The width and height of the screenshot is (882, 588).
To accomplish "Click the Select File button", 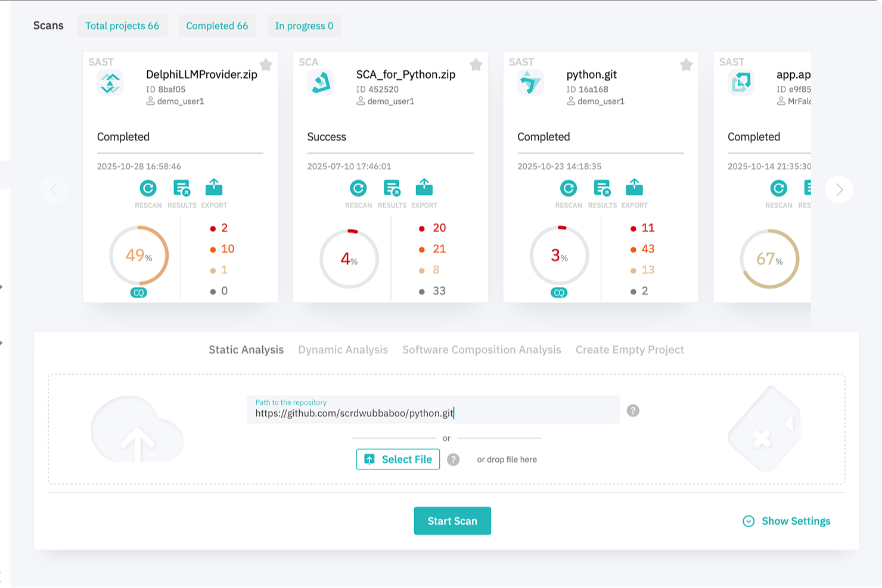I will click(398, 459).
